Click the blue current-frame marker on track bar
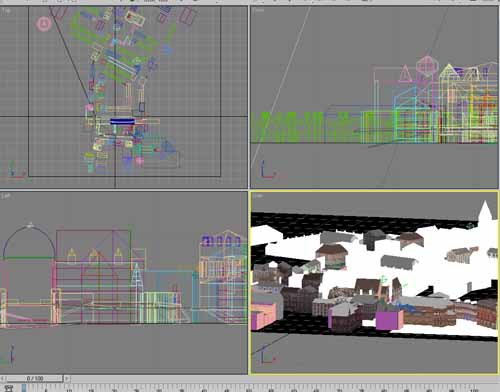Viewport: 500px width, 392px height. point(24,388)
